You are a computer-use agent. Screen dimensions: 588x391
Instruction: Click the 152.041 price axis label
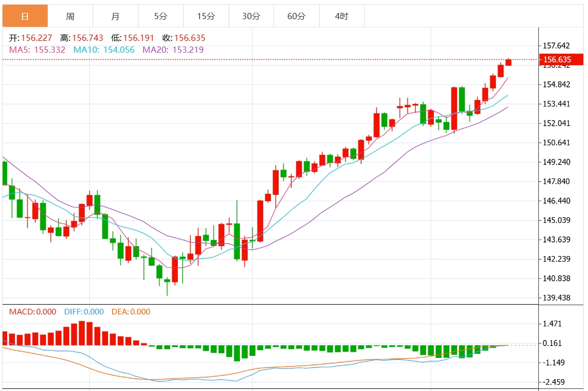click(556, 123)
